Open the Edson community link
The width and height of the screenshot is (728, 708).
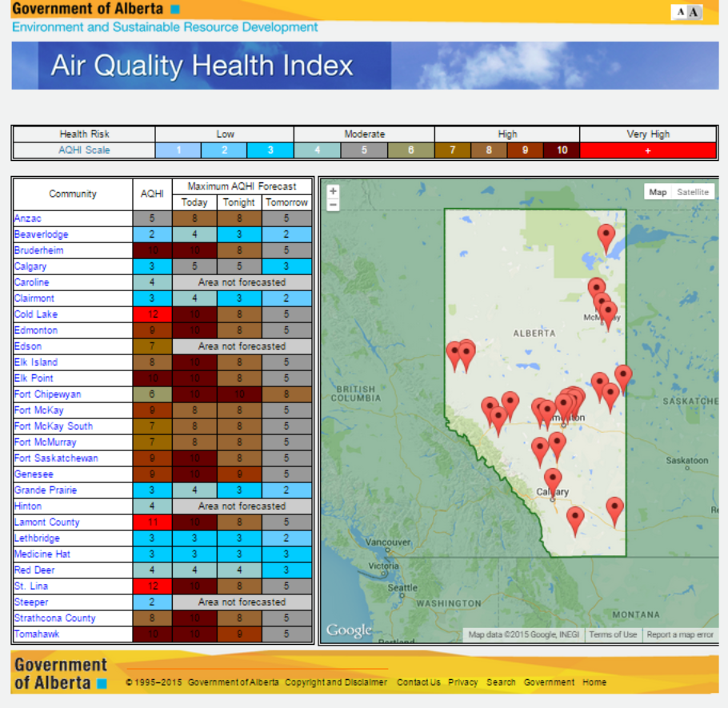(x=28, y=346)
